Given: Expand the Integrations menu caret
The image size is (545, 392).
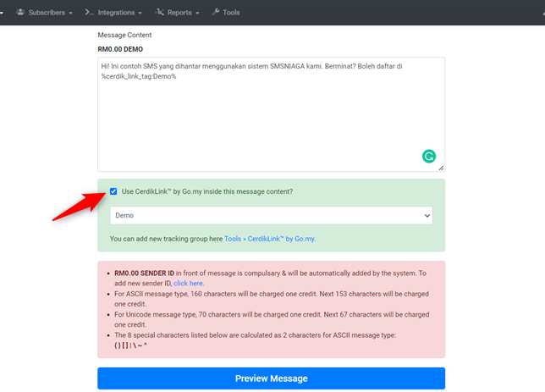Looking at the screenshot, I should tap(139, 14).
